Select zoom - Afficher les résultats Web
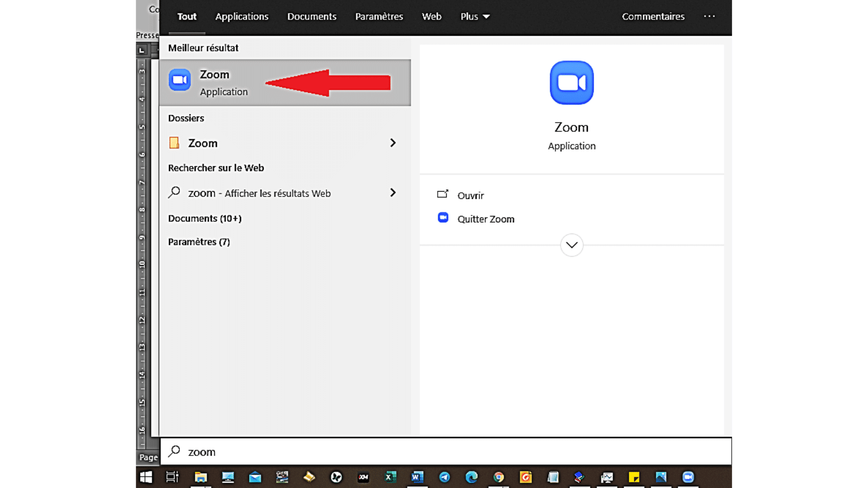The height and width of the screenshot is (488, 868). coord(285,193)
